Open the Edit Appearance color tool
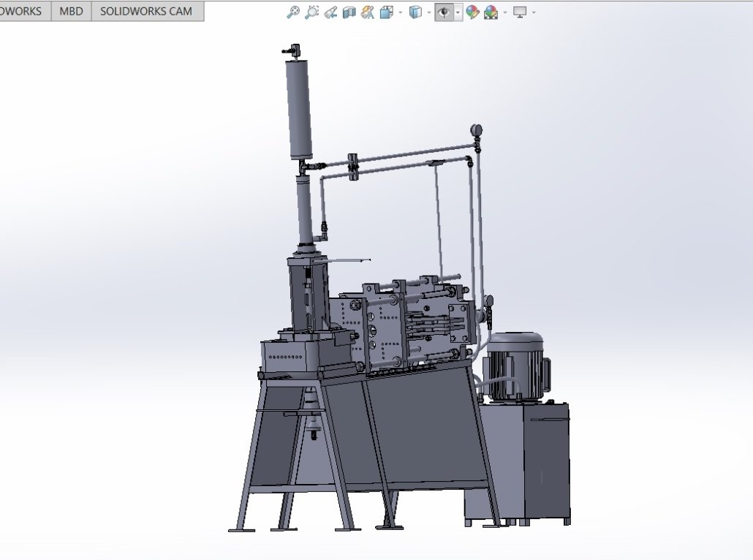 pos(472,12)
